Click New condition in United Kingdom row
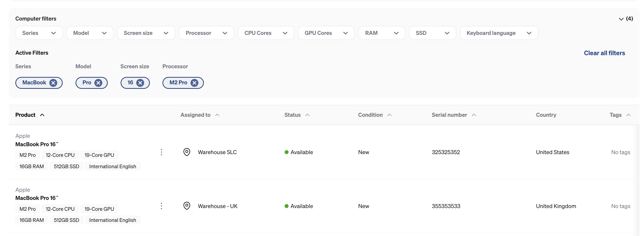The height and width of the screenshot is (236, 644). click(364, 206)
